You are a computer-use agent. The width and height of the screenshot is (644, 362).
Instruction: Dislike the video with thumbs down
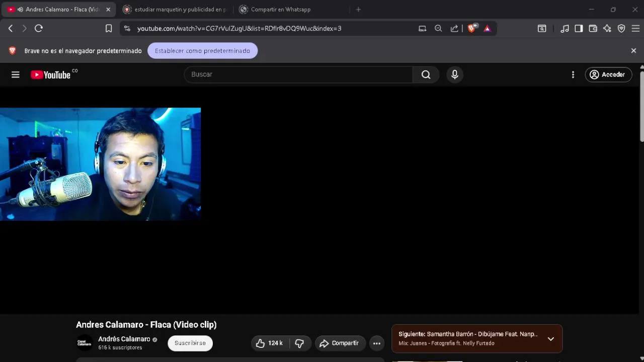(300, 343)
